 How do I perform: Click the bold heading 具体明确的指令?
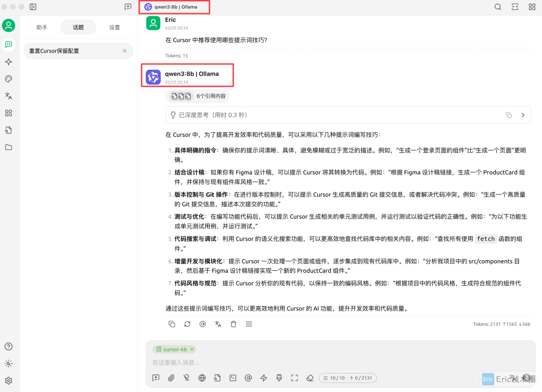(x=195, y=150)
